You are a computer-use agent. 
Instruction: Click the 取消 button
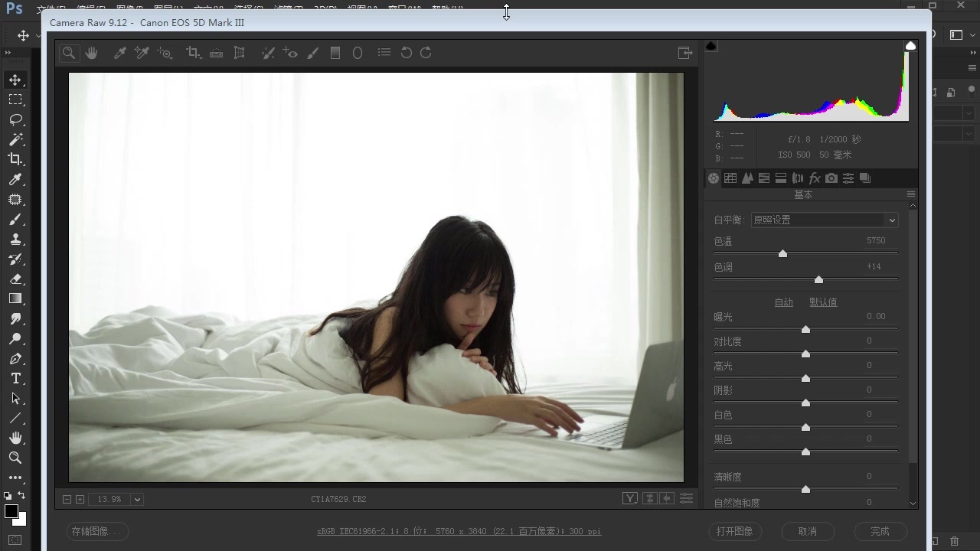point(807,531)
